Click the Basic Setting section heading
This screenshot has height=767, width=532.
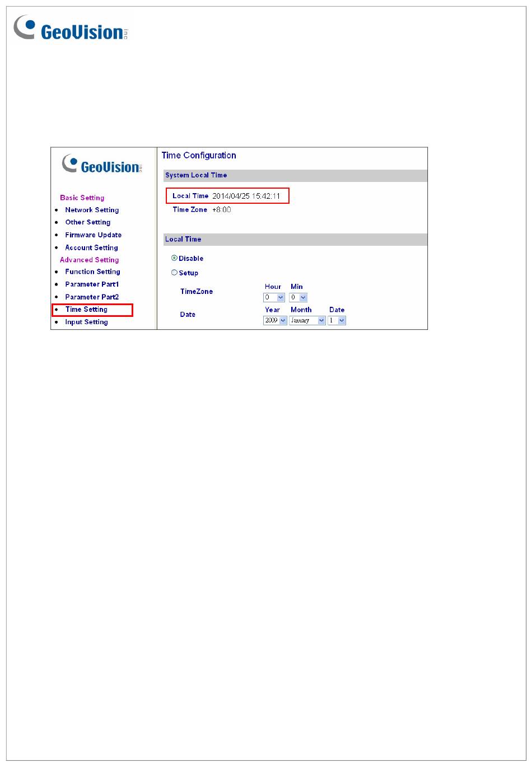(x=82, y=198)
